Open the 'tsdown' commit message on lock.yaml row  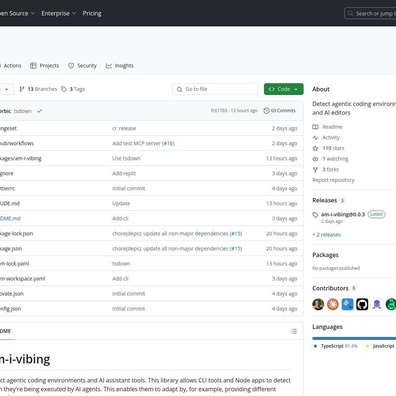click(121, 264)
